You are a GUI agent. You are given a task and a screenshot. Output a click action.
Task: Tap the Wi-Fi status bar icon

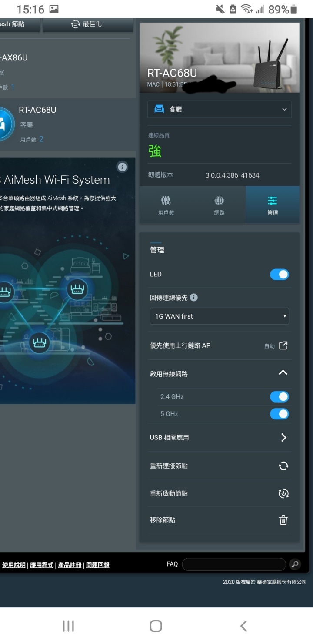[246, 9]
